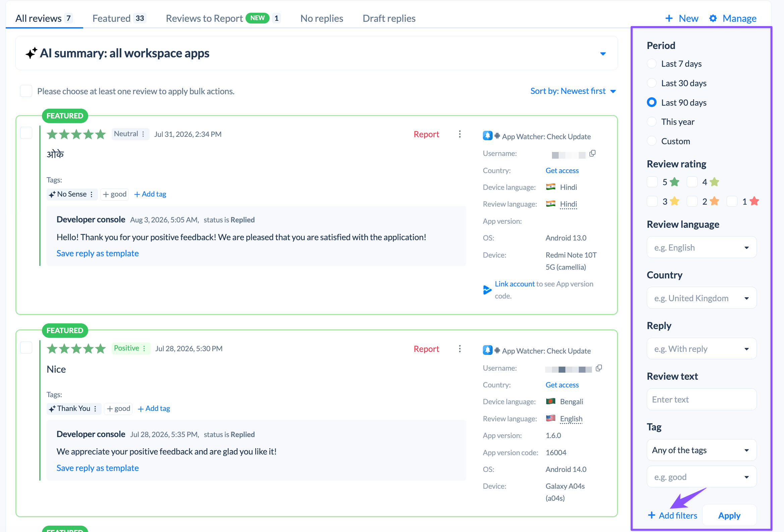Switch to the All reviews tab

[44, 18]
